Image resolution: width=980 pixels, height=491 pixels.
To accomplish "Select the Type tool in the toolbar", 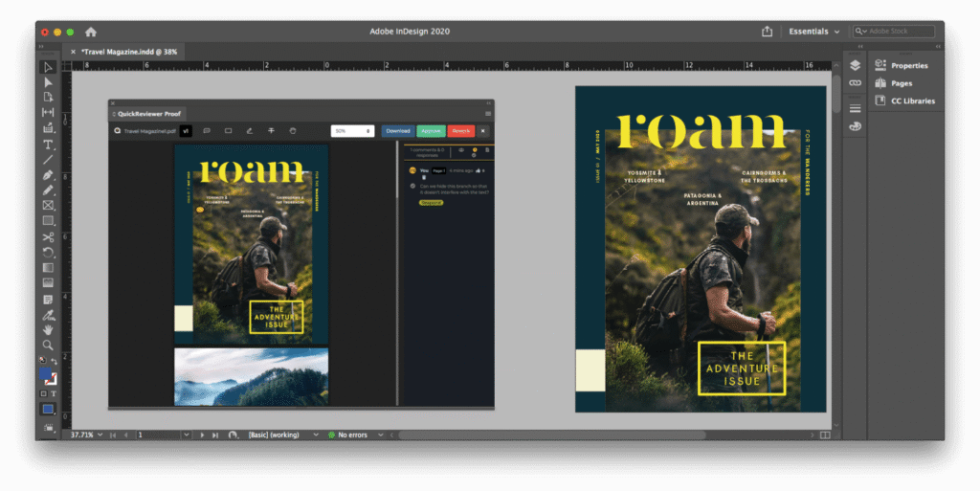I will coord(48,145).
